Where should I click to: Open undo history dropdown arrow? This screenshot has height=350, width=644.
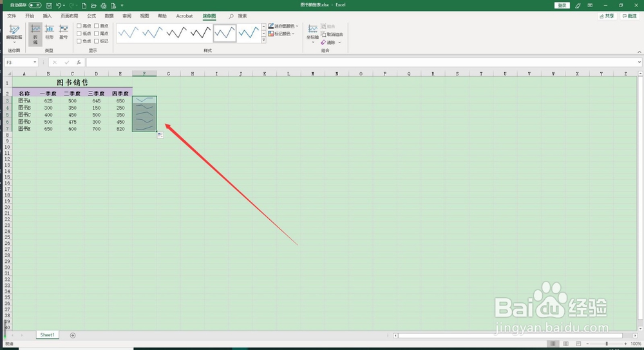pyautogui.click(x=64, y=6)
